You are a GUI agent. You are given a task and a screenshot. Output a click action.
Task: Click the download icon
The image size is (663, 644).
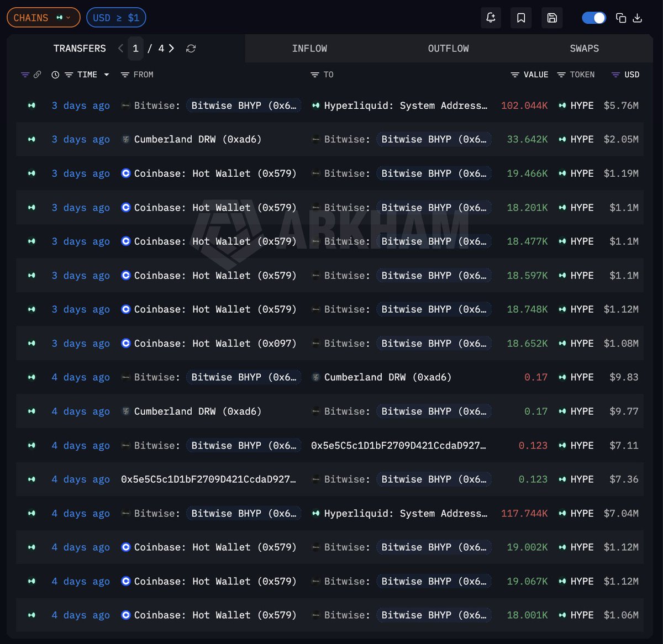pyautogui.click(x=638, y=18)
